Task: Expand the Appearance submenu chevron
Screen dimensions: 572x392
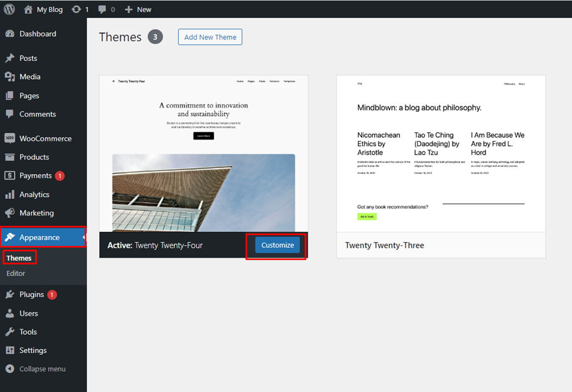Action: point(83,237)
